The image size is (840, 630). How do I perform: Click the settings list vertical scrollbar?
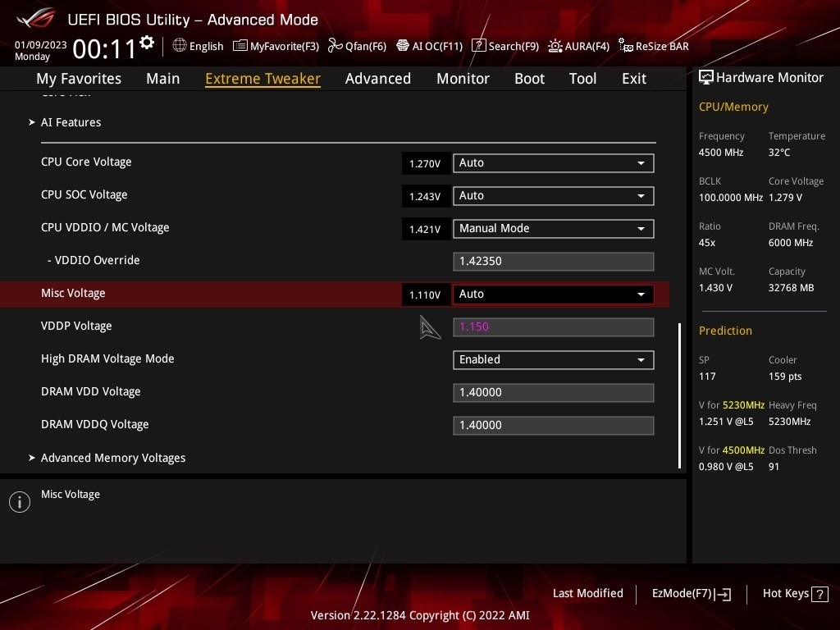(679, 395)
